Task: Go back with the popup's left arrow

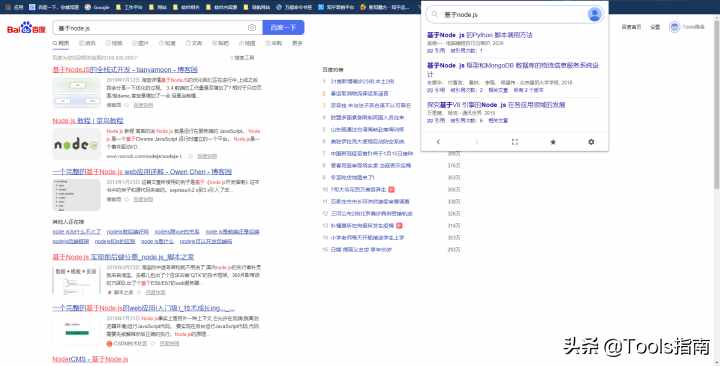Action: (438, 142)
